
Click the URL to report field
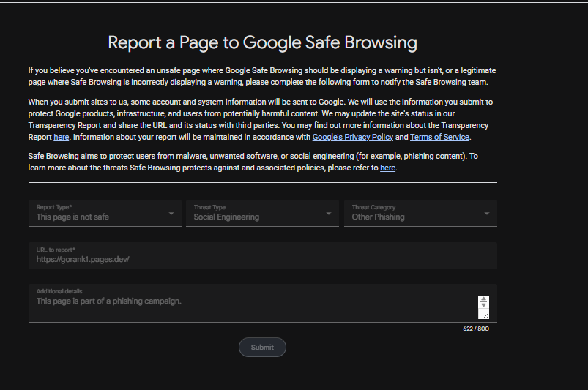[x=262, y=255]
